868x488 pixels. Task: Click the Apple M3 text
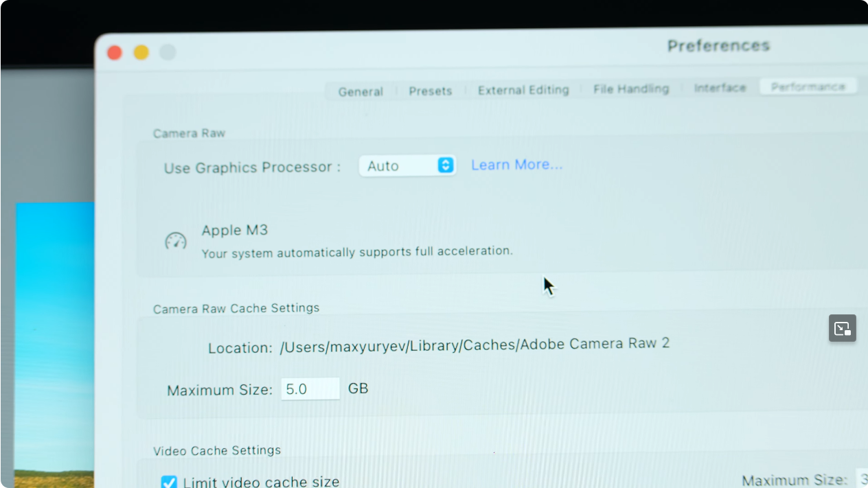pos(234,230)
